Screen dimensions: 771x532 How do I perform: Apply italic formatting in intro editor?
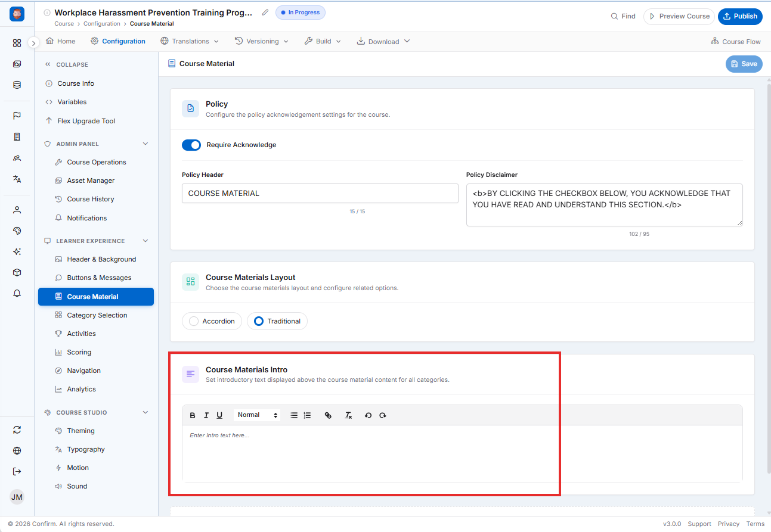(x=206, y=415)
